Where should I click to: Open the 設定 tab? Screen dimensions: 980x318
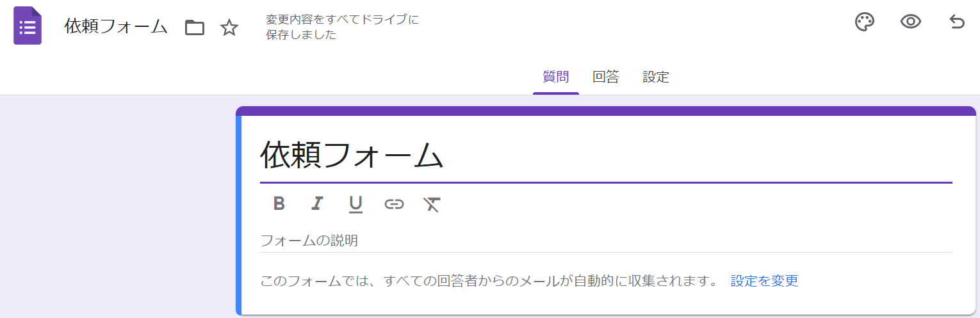pyautogui.click(x=656, y=77)
